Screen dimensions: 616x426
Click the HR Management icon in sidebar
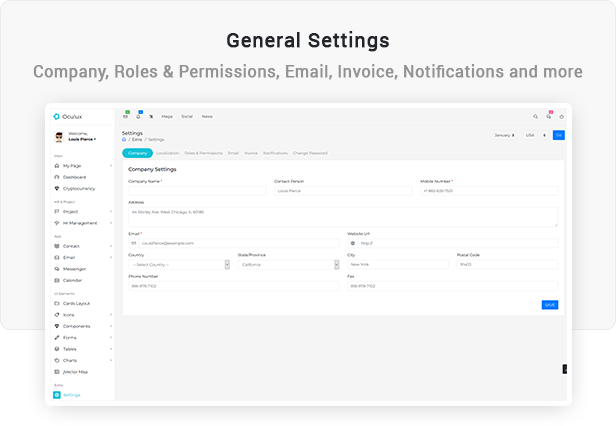pos(57,223)
